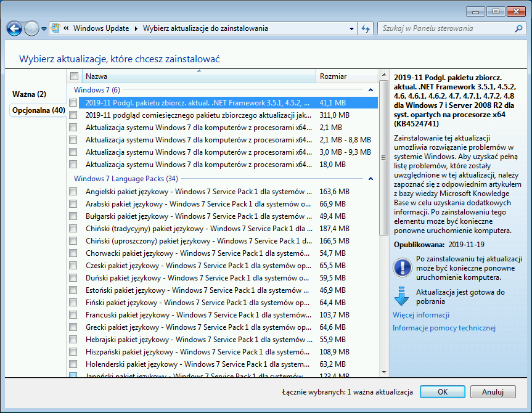Viewport: 532px width, 413px height.
Task: Click the refresh icon beside address bar
Action: click(366, 28)
